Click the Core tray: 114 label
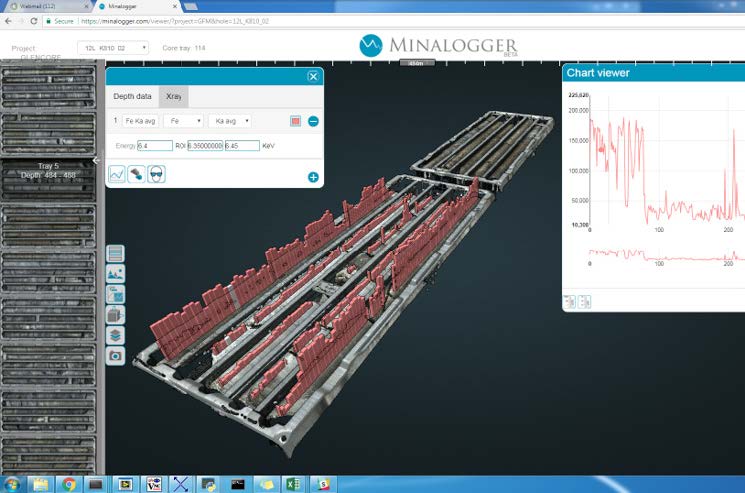The height and width of the screenshot is (493, 745). [184, 48]
